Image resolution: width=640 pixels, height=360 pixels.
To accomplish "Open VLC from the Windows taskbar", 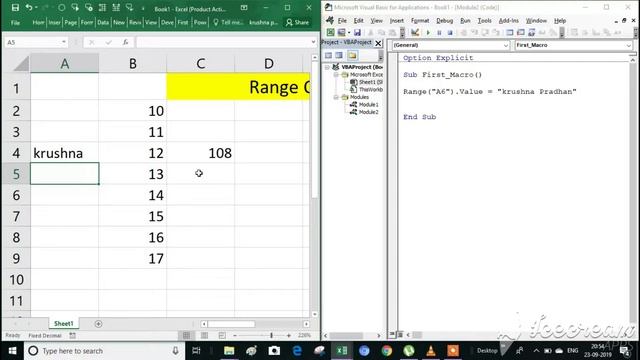I will 431,351.
